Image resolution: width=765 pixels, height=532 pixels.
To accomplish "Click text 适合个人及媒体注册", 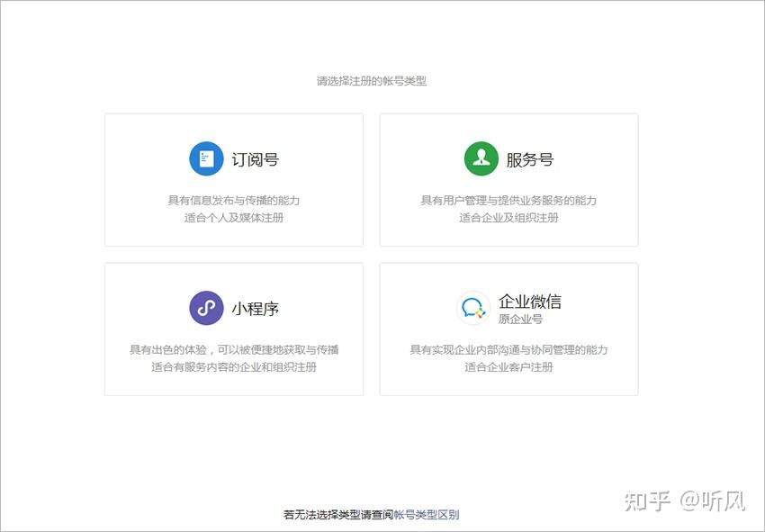I will (234, 218).
